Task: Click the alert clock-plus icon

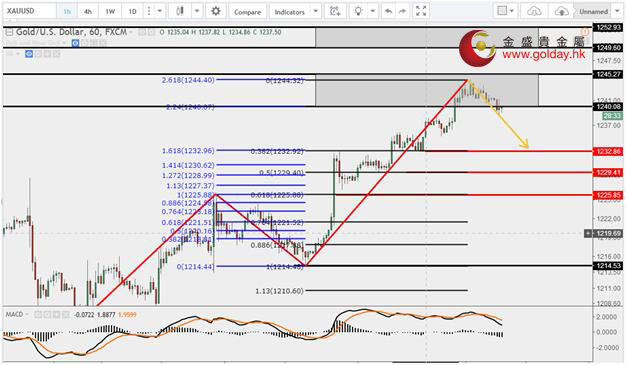Action: [x=335, y=11]
